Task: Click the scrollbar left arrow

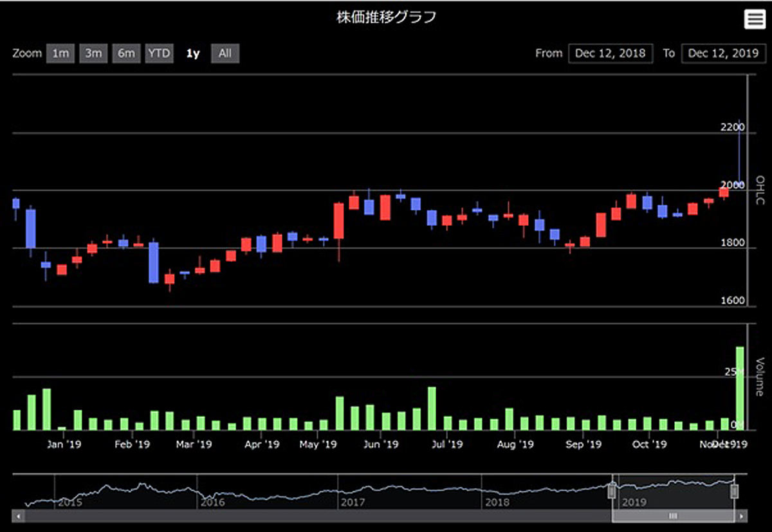Action: (19, 516)
